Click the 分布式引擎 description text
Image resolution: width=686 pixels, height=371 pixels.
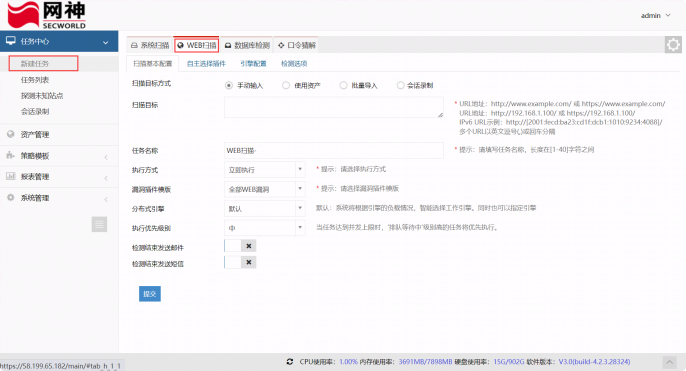point(426,208)
